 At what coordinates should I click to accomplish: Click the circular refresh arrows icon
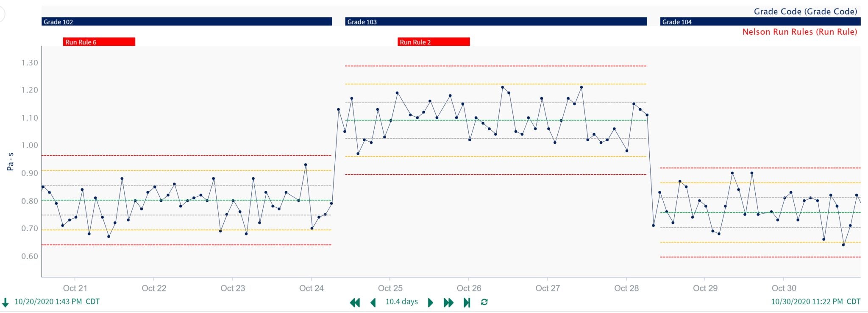coord(484,302)
